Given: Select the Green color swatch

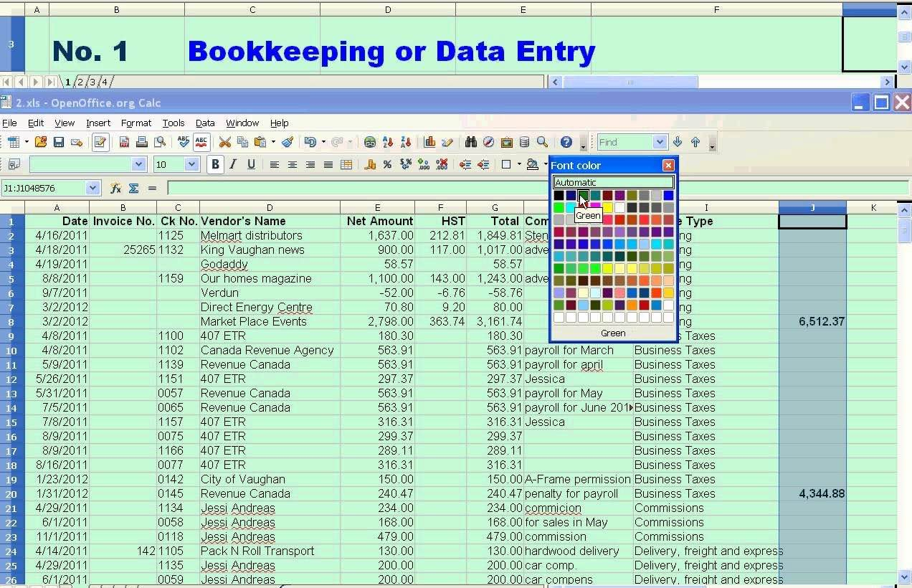Looking at the screenshot, I should tap(584, 195).
